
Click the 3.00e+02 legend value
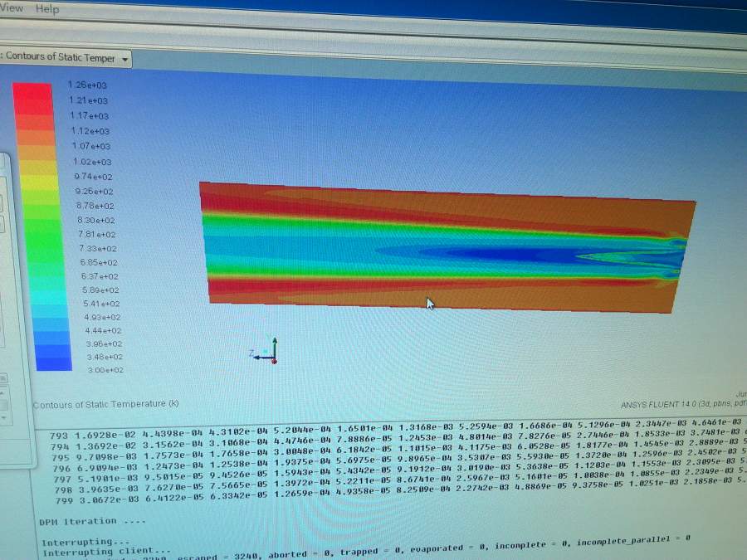pyautogui.click(x=105, y=370)
